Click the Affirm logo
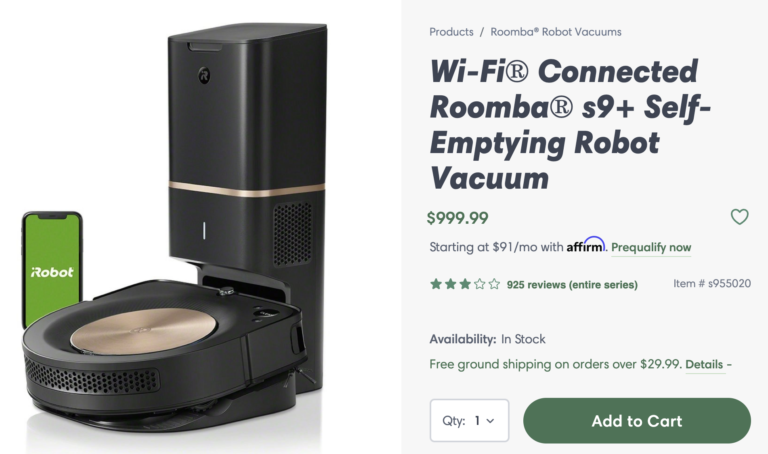Screen dimensions: 768x454 pos(585,246)
